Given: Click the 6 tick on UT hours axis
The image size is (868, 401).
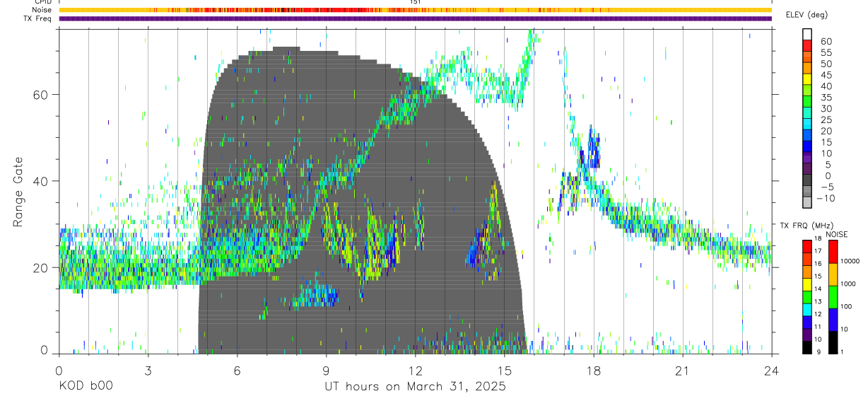Looking at the screenshot, I should 237,370.
